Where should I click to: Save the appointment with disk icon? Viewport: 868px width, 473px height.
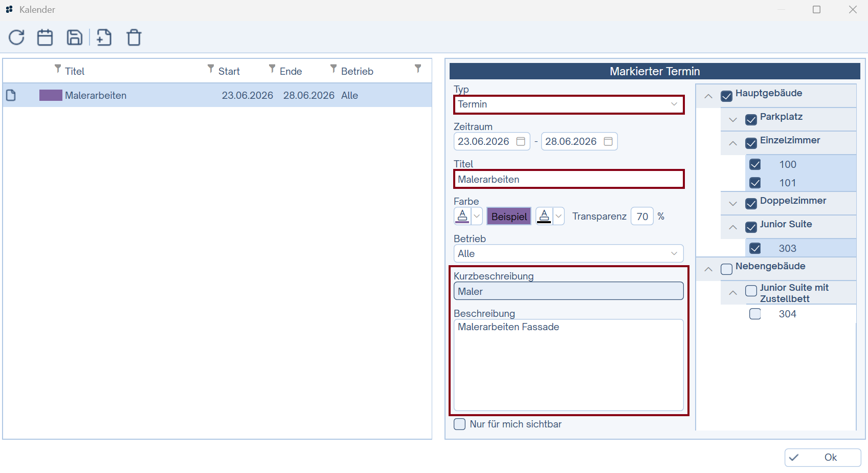click(75, 37)
